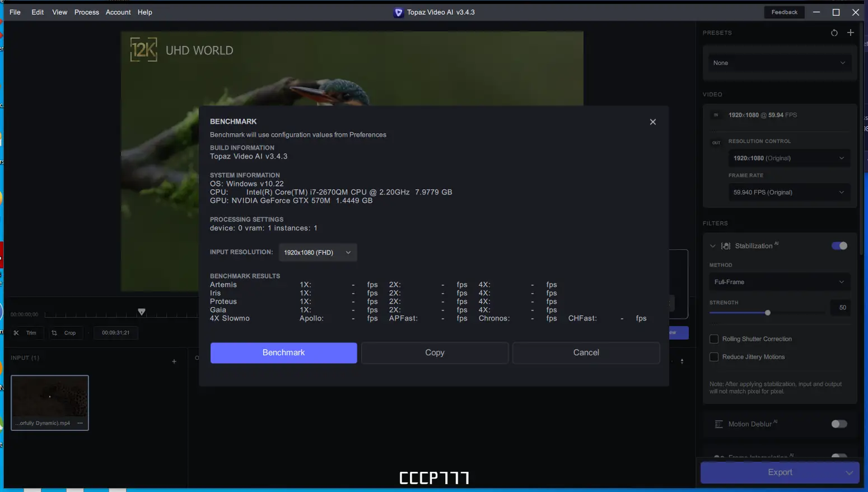
Task: Open the Process menu
Action: pyautogui.click(x=87, y=12)
